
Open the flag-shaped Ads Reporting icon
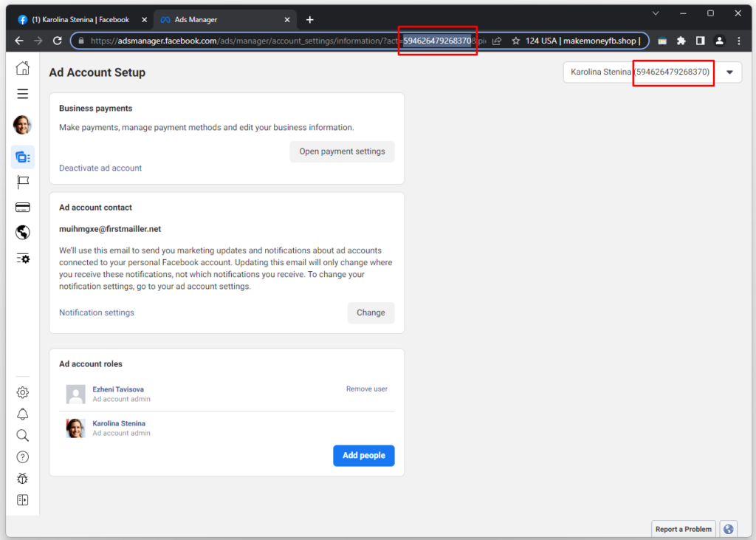click(x=23, y=182)
